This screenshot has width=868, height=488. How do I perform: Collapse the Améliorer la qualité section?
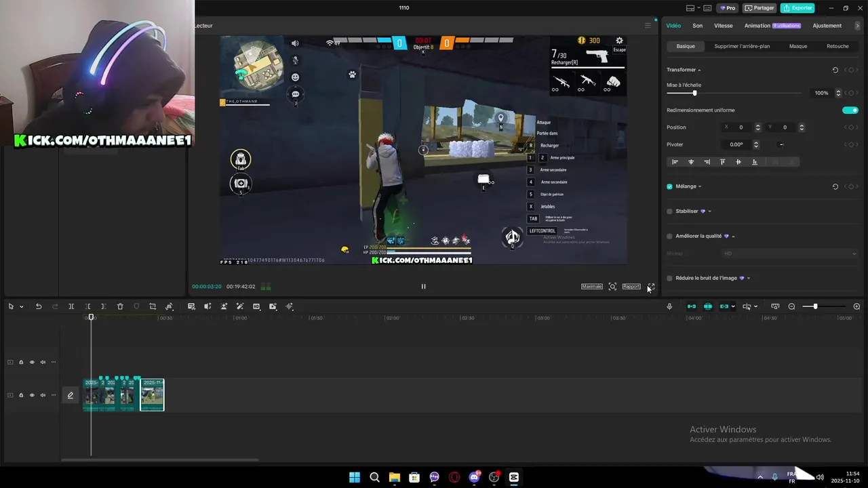click(x=733, y=237)
